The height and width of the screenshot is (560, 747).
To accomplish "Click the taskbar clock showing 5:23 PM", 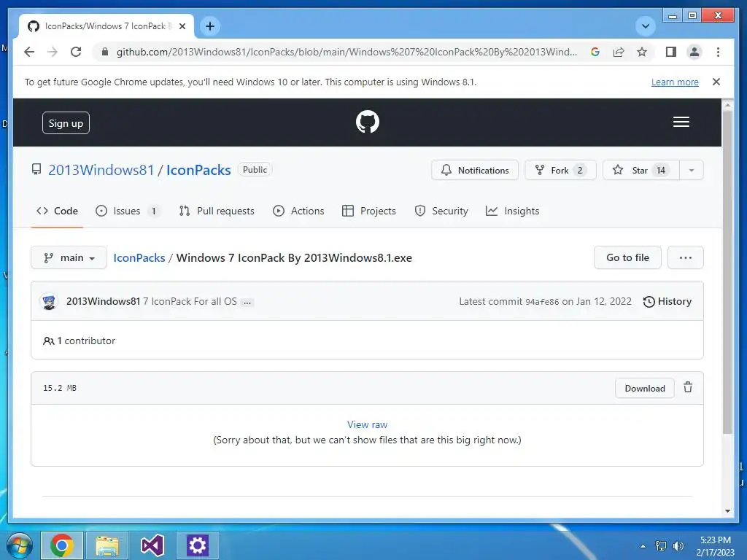I will pyautogui.click(x=715, y=546).
